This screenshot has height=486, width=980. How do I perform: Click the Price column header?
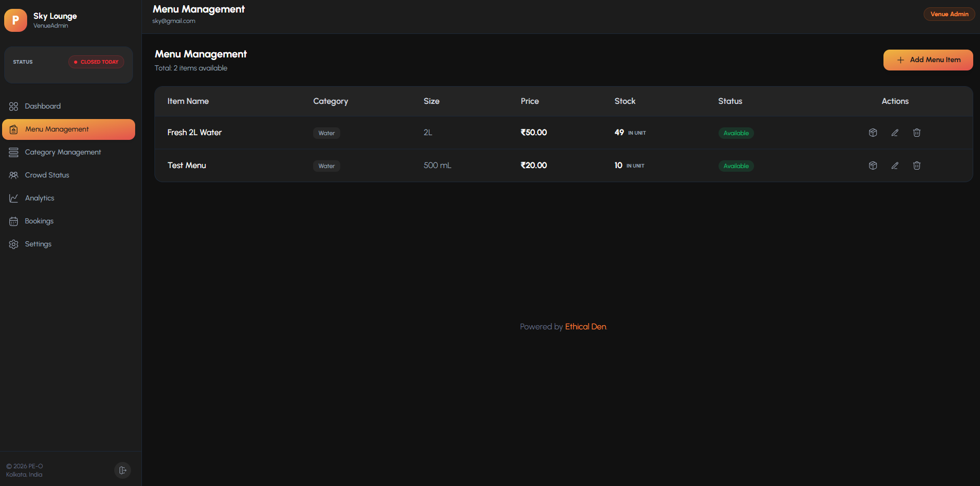coord(530,101)
